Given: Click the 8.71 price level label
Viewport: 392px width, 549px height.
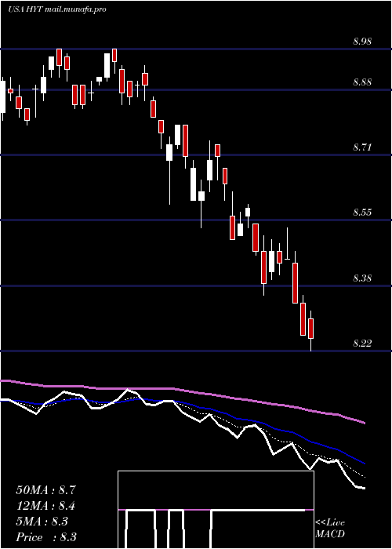Looking at the screenshot, I should pos(362,147).
